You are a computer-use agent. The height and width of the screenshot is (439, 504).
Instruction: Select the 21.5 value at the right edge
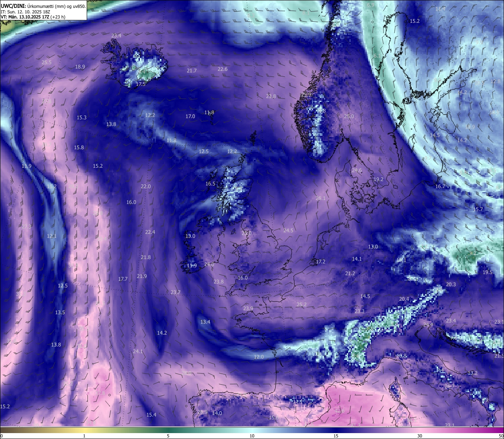pyautogui.click(x=499, y=356)
